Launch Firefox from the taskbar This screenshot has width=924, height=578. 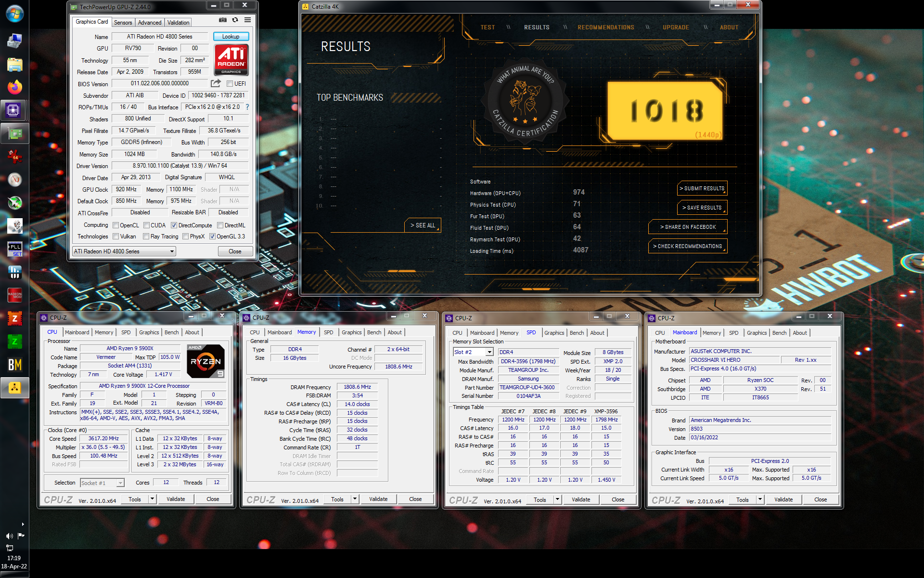(15, 87)
